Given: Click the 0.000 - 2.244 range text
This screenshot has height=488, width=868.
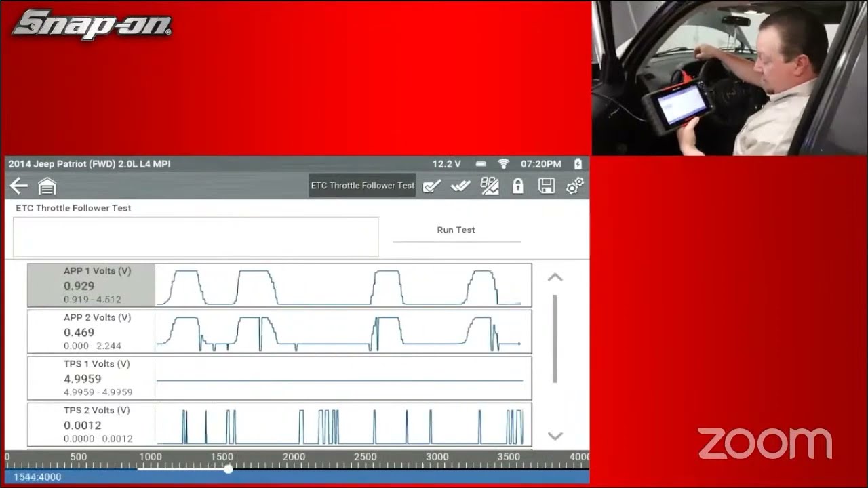Looking at the screenshot, I should 92,346.
